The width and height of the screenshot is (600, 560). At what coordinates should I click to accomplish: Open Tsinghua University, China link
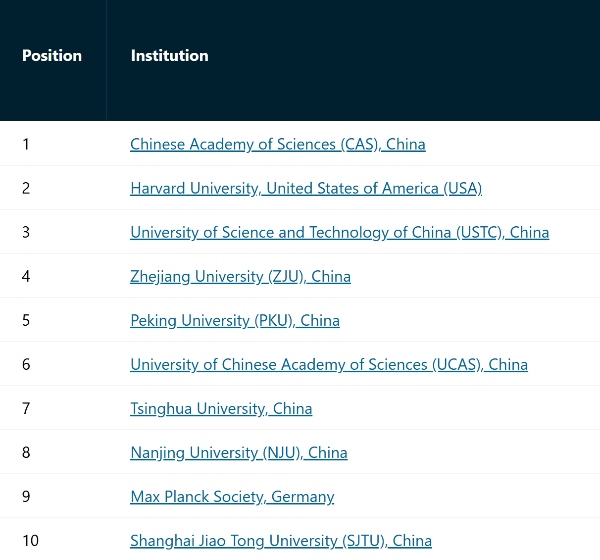click(x=221, y=408)
